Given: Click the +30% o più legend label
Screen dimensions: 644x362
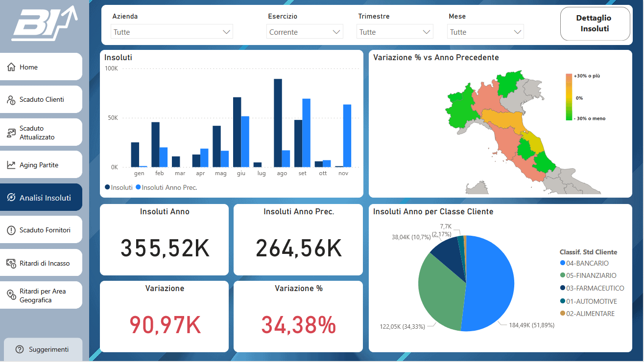Looking at the screenshot, I should click(587, 76).
